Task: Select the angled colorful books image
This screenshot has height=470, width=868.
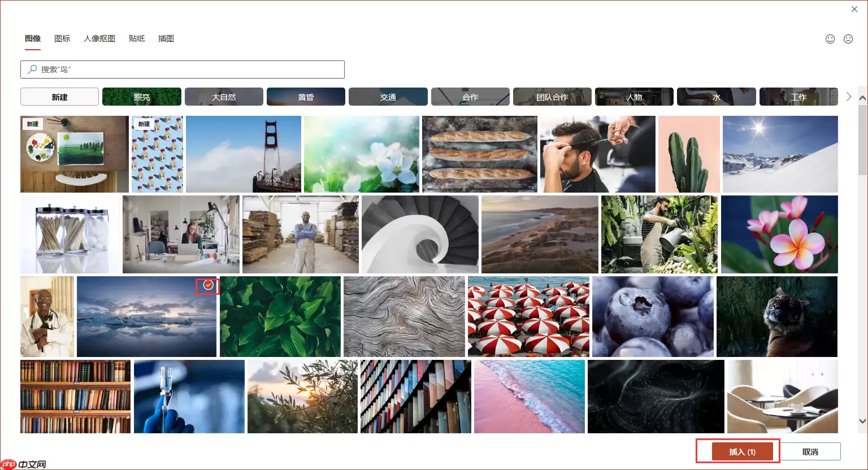Action: (416, 397)
